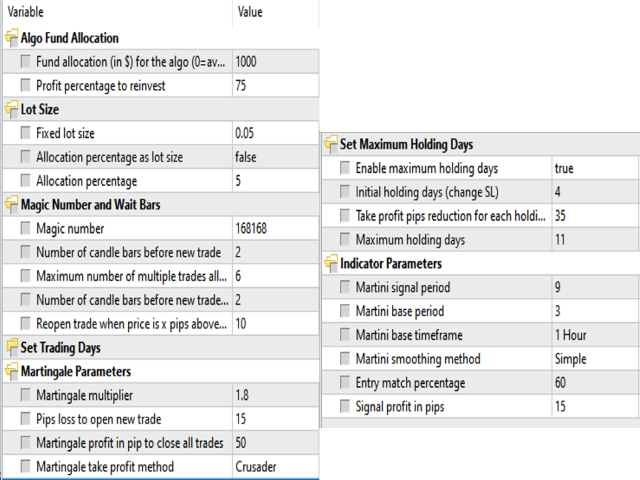Click the Magic Number and Wait Bars folder icon
640x480 pixels.
click(11, 204)
